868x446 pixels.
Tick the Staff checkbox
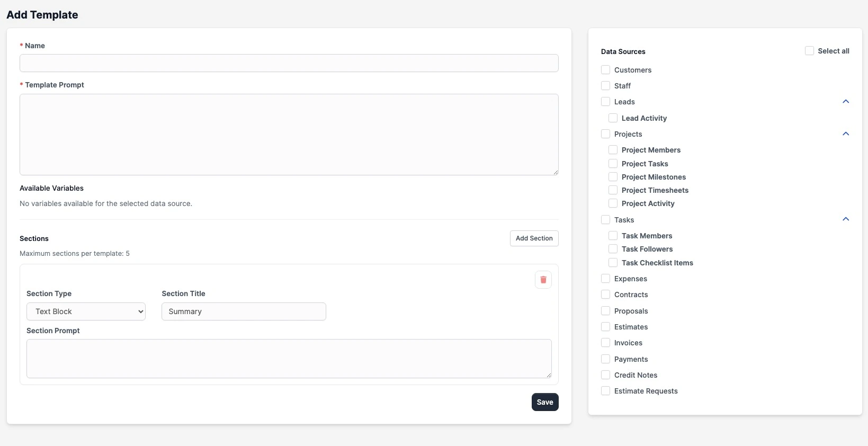[x=606, y=86]
